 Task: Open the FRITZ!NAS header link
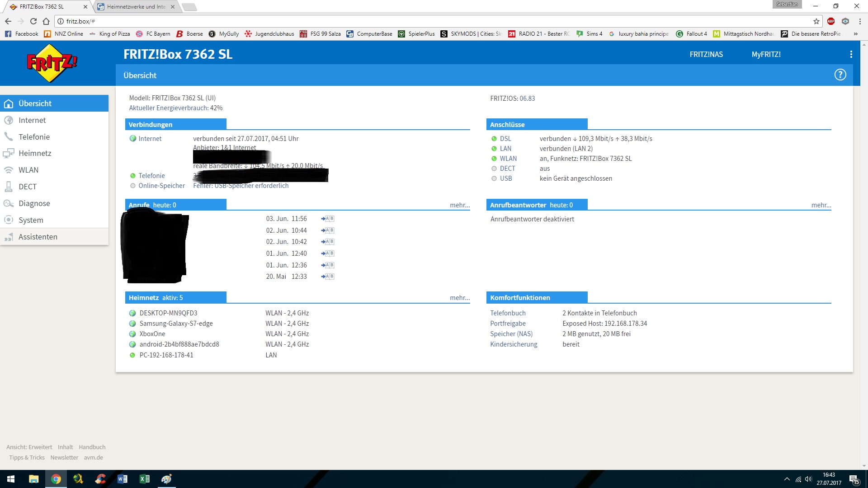click(x=706, y=54)
